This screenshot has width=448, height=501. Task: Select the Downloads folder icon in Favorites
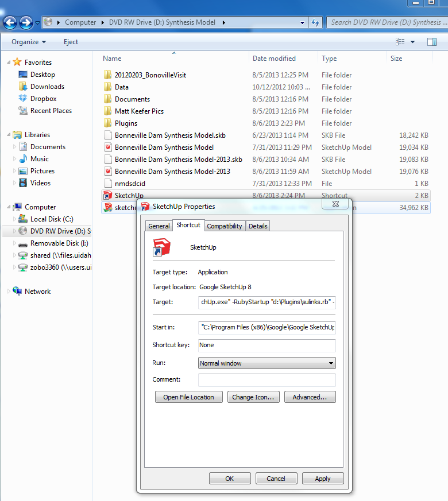click(x=23, y=87)
